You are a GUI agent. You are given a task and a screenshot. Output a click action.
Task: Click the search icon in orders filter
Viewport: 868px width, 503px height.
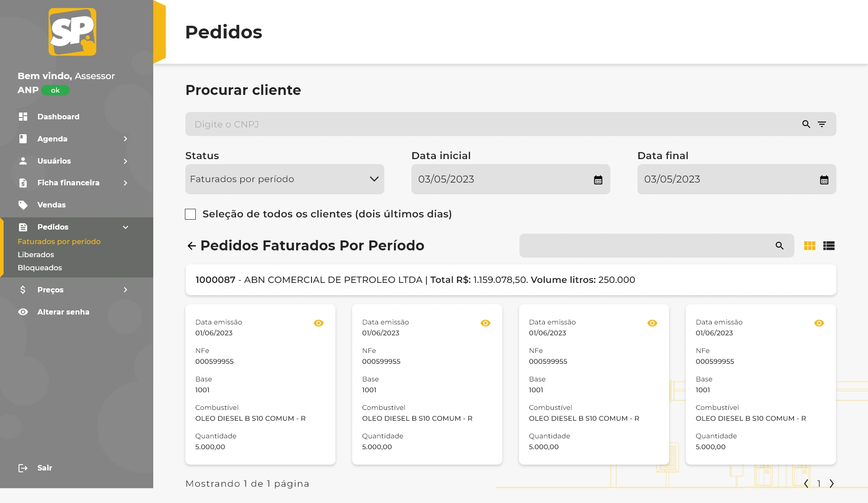779,246
